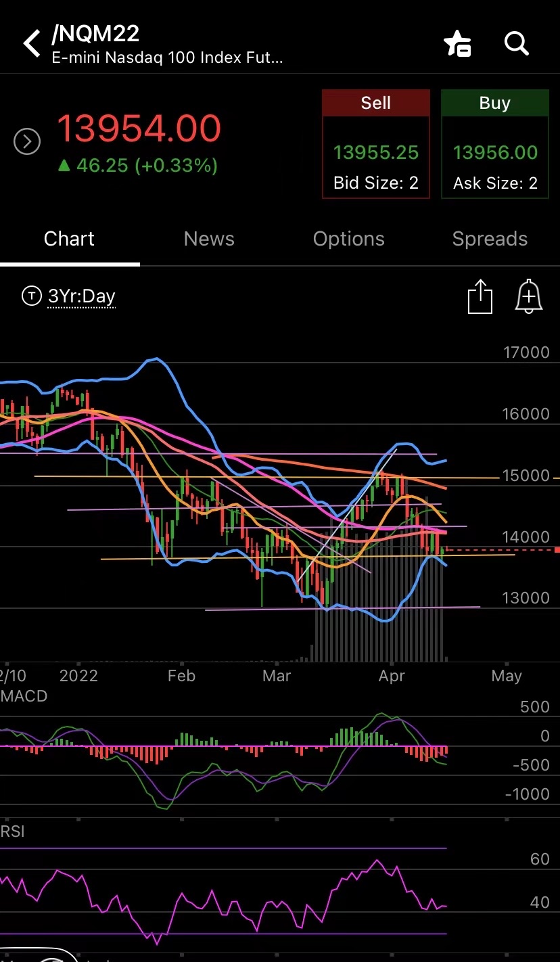Tap the Feb date axis label
The image size is (560, 962).
coord(181,675)
